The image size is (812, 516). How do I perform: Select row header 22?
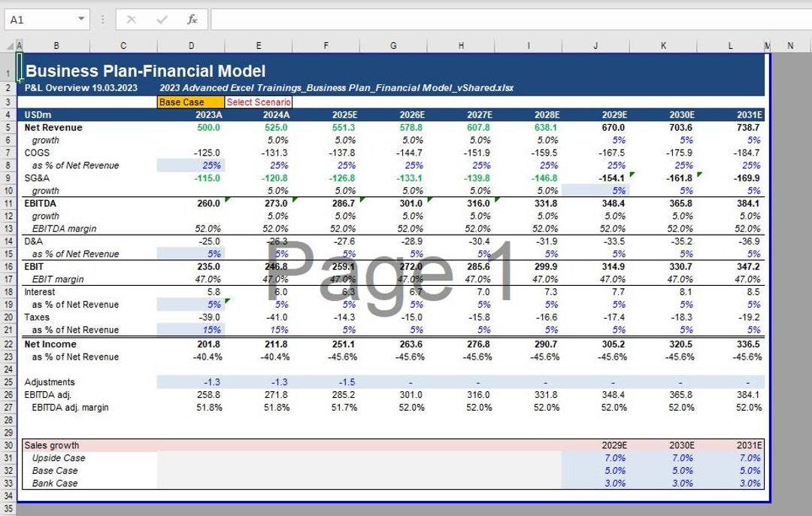8,344
